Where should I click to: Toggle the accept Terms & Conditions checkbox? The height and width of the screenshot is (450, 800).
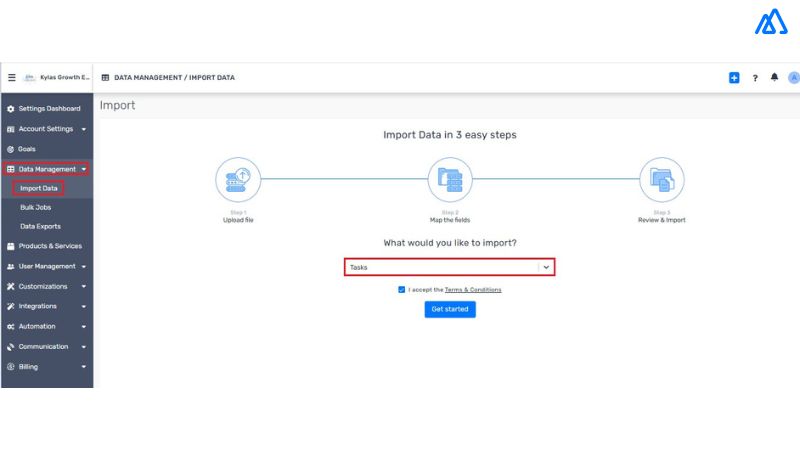click(402, 290)
